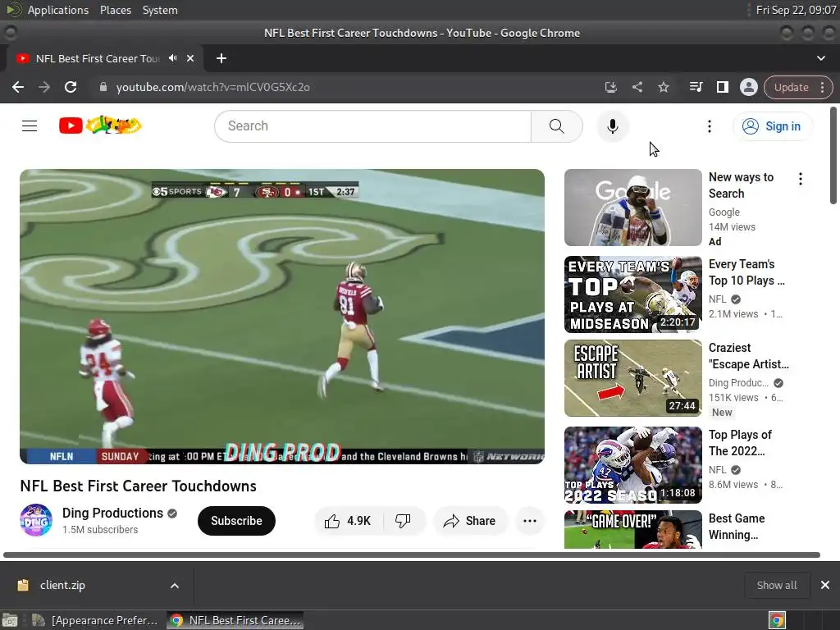Share this page using Chrome share icon
The height and width of the screenshot is (630, 840).
coord(637,87)
